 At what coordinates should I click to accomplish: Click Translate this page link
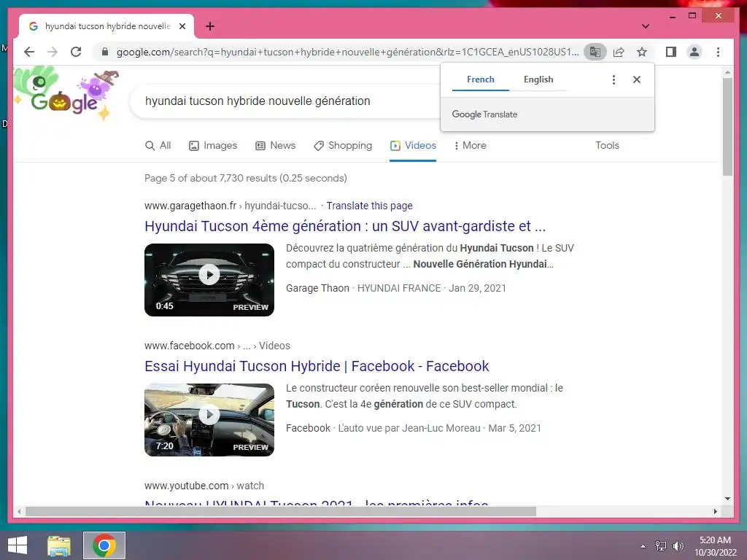[369, 206]
